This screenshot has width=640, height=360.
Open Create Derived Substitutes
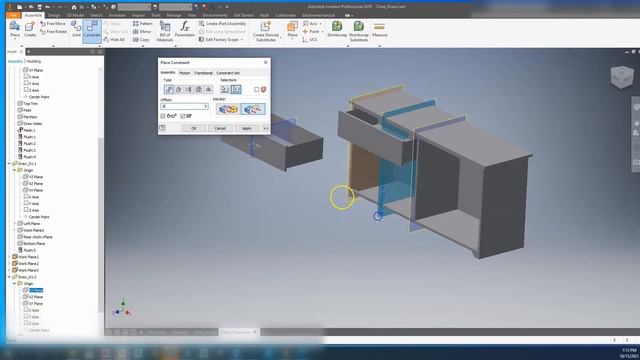point(266,31)
